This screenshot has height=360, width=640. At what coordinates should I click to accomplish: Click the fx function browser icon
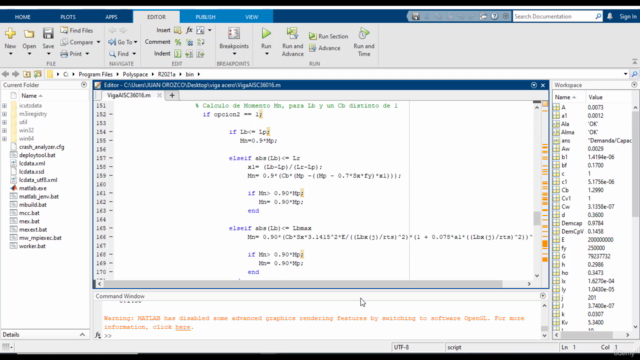coord(98,335)
